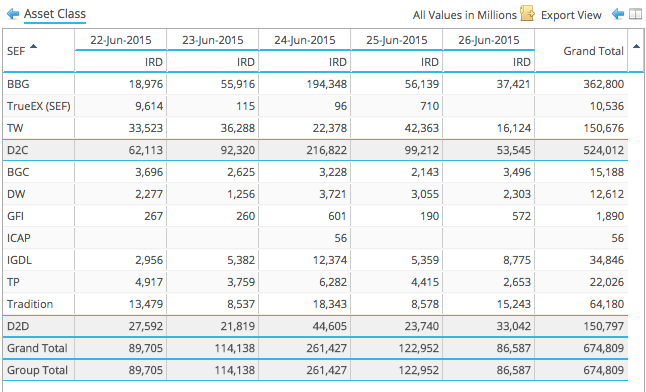Click Export View text
Screen dimensions: 646x392
pos(571,15)
